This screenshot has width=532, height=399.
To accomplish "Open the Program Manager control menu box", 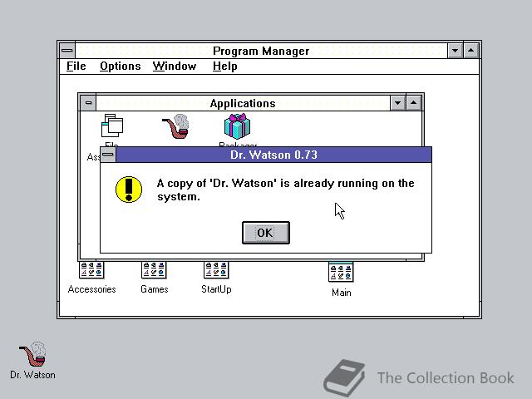I will tap(67, 51).
